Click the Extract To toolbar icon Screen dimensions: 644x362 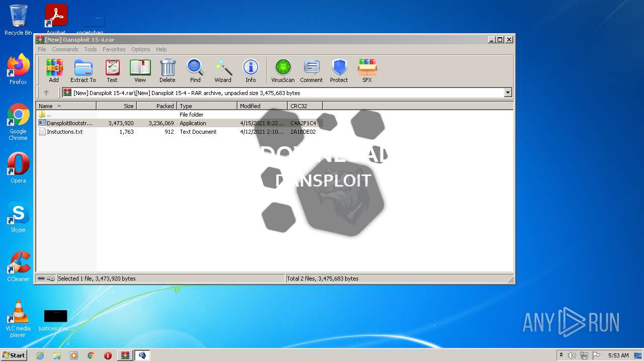pyautogui.click(x=83, y=70)
